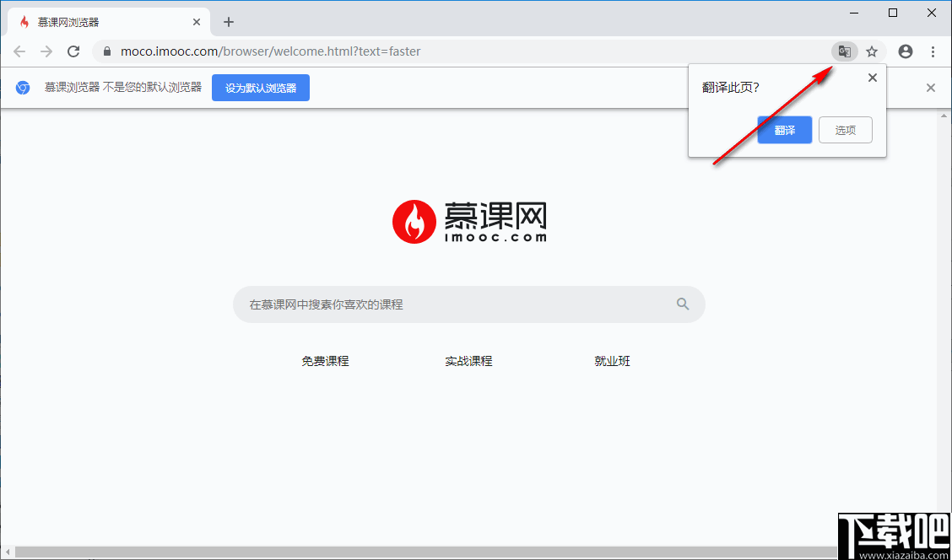The image size is (952, 560).
Task: Click the site security lock icon
Action: pyautogui.click(x=106, y=51)
